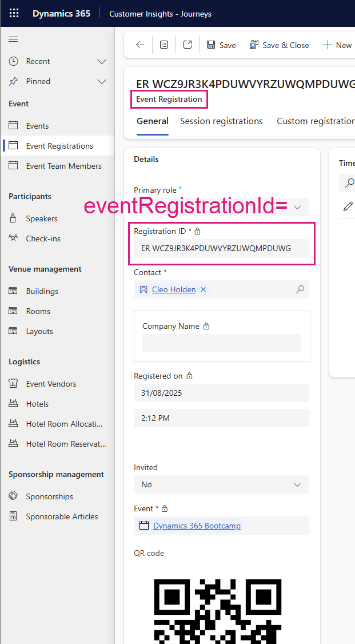The width and height of the screenshot is (355, 644).
Task: Click the Buildings icon
Action: [x=13, y=291]
